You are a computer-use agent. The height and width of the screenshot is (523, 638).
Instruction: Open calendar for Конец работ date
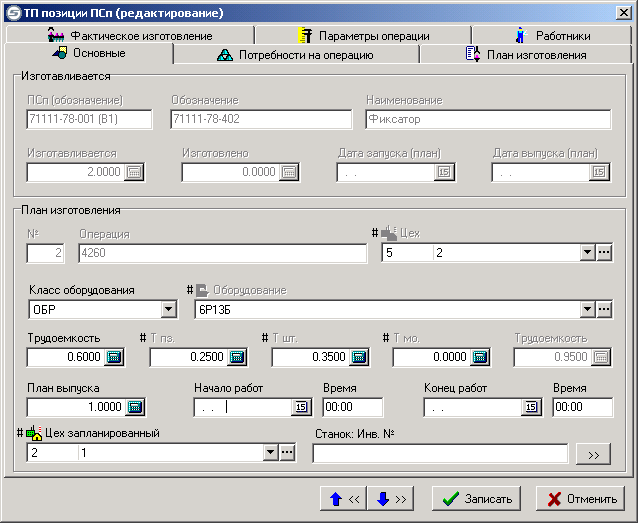click(x=531, y=407)
